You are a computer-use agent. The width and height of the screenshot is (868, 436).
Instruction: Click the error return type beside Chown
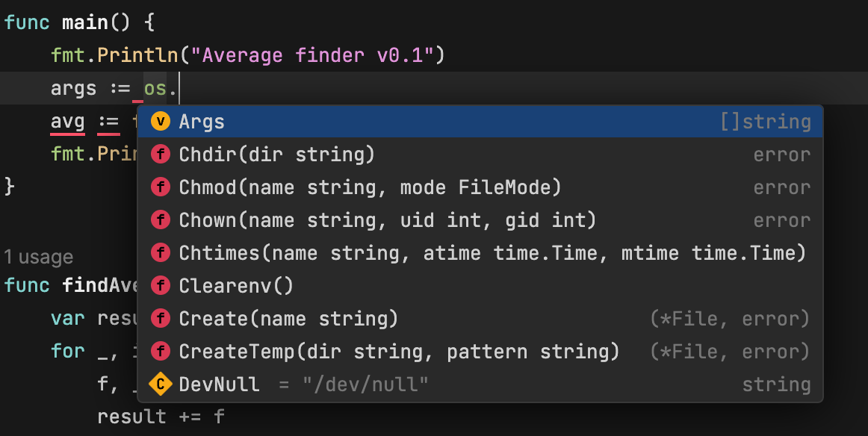click(781, 220)
